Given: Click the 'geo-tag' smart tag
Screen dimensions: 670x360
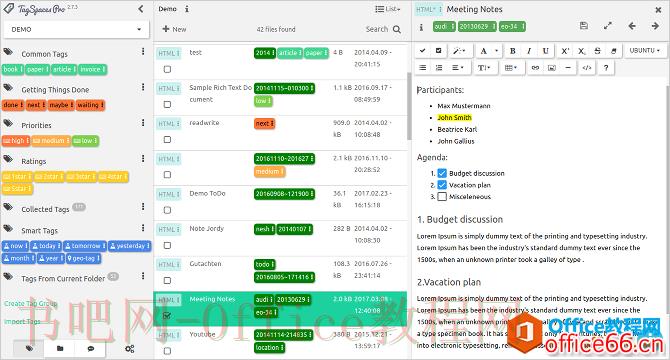Looking at the screenshot, I should [x=83, y=258].
